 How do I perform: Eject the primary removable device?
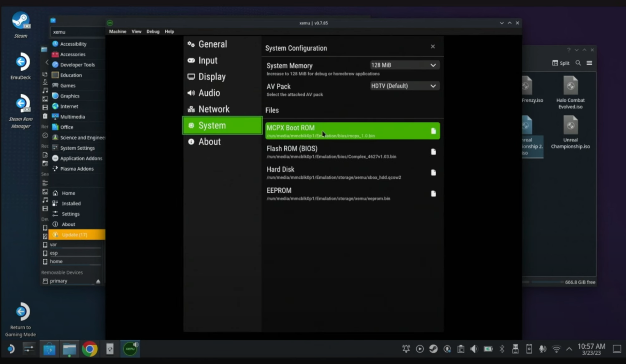coord(98,281)
